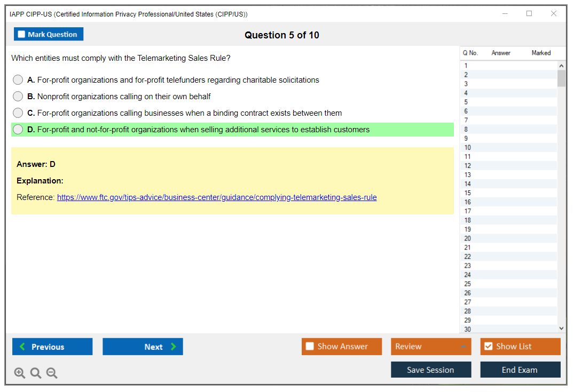Choose option B about nonprofit organizations
Image resolution: width=574 pixels, height=392 pixels.
click(18, 97)
